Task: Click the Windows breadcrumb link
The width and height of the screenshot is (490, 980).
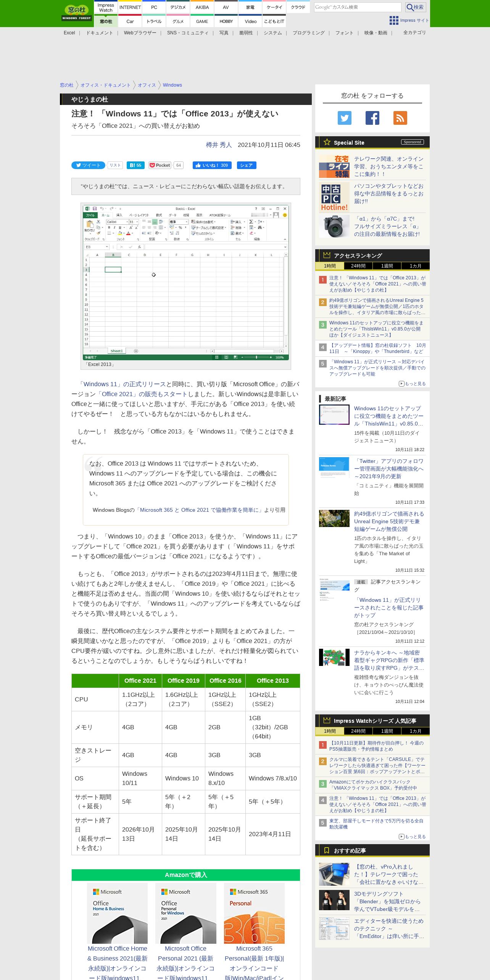Action: [172, 85]
